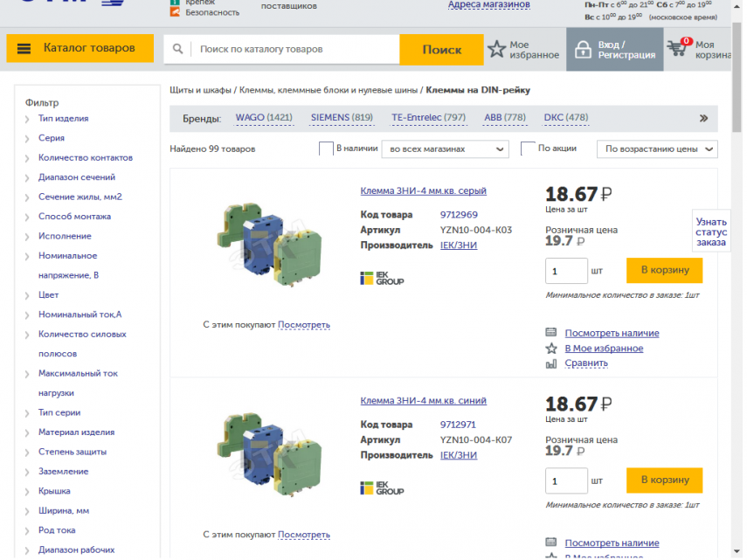Enable the 'В наличии' checkbox
This screenshot has width=747, height=560.
pos(326,149)
